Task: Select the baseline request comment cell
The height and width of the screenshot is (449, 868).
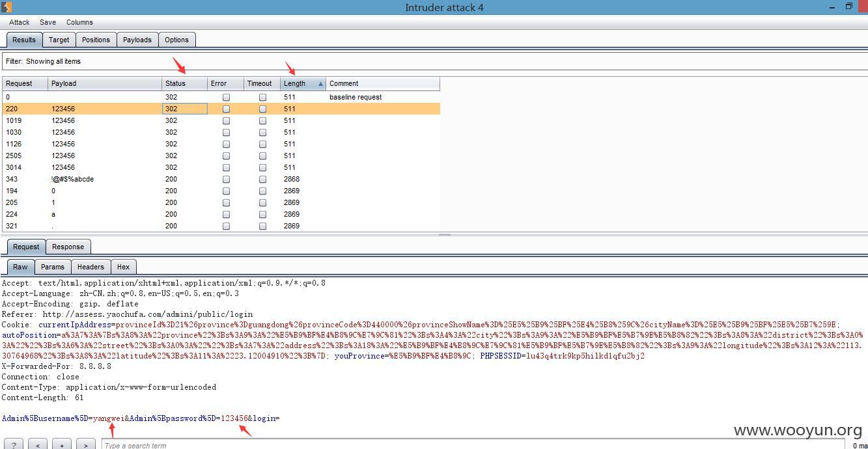Action: coord(383,97)
